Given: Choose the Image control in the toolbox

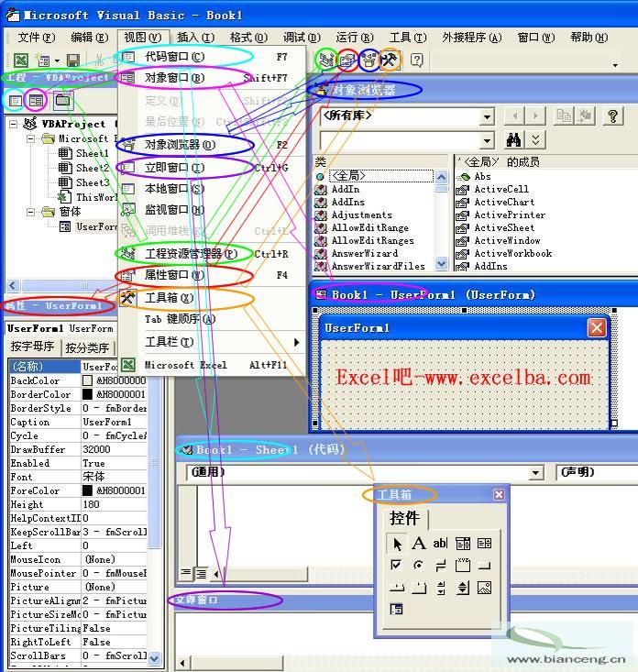Looking at the screenshot, I should pyautogui.click(x=484, y=588).
